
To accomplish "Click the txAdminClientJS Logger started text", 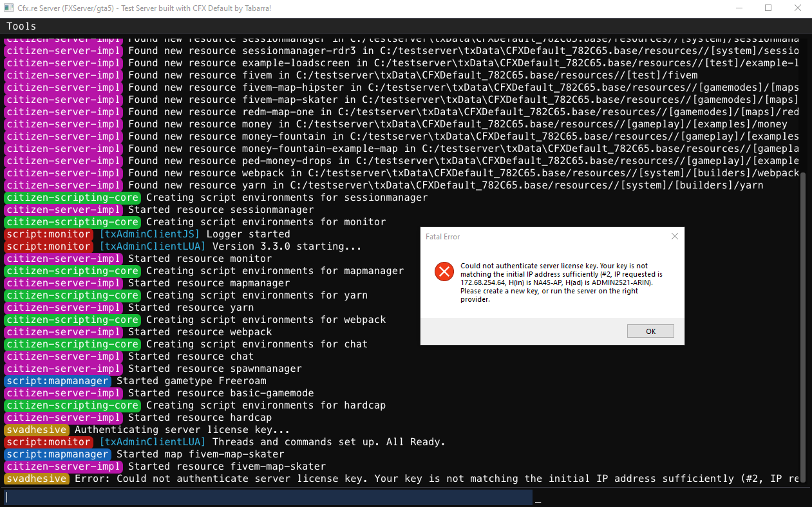I will pos(194,234).
